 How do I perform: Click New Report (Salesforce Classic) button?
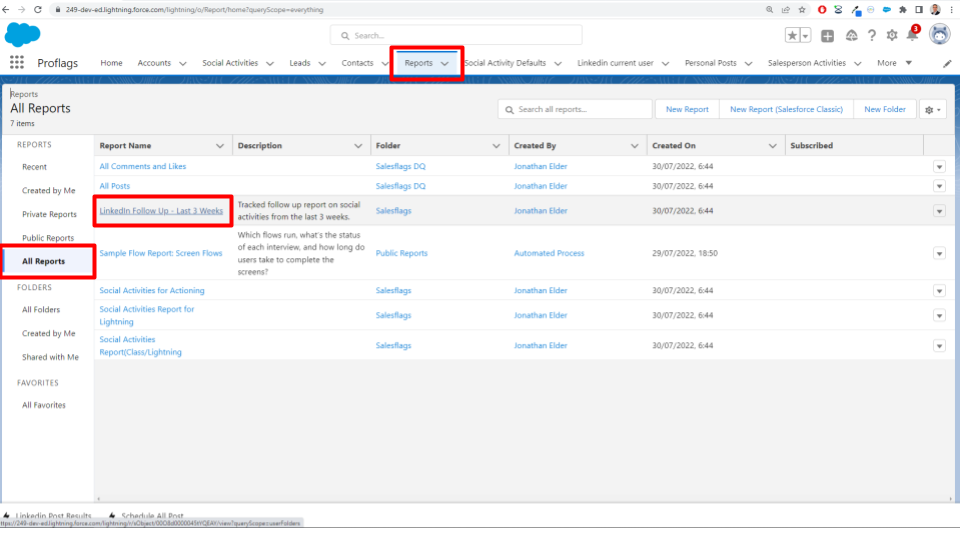pos(786,110)
